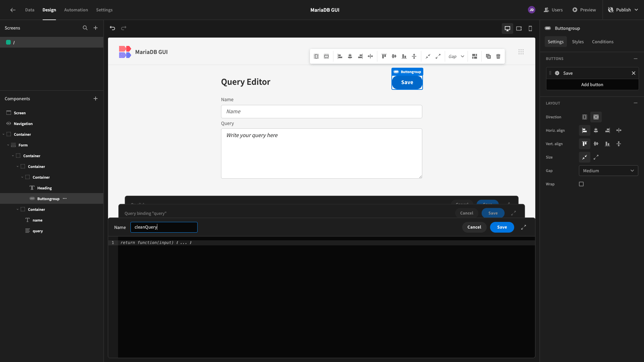Expand code editor to fullscreen

(524, 227)
